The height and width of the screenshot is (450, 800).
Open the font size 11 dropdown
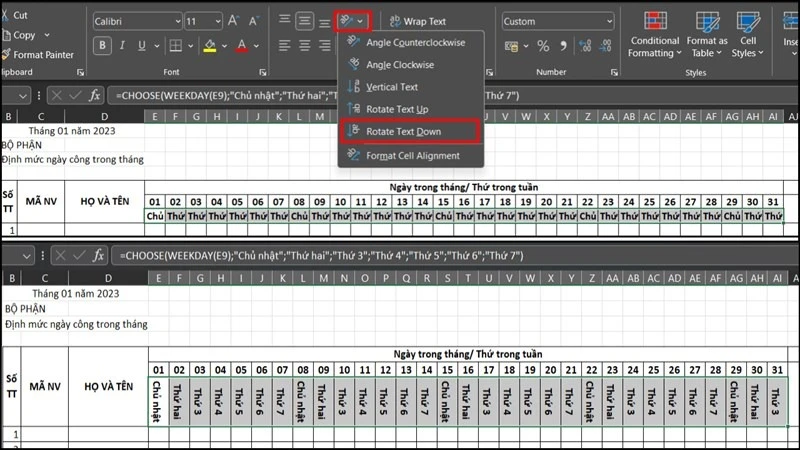click(218, 21)
